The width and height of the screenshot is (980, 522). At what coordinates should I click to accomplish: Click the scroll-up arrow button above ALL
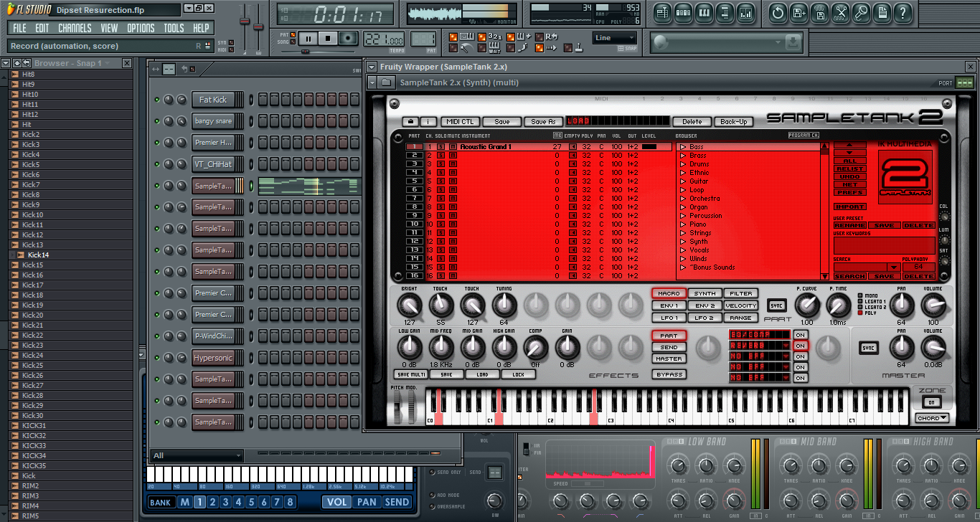click(849, 144)
